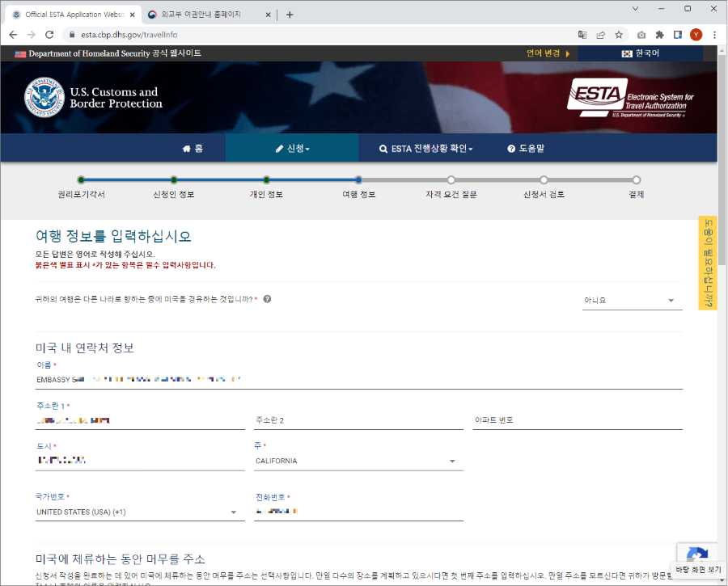Click the share page icon
Image resolution: width=728 pixels, height=586 pixels.
point(600,35)
